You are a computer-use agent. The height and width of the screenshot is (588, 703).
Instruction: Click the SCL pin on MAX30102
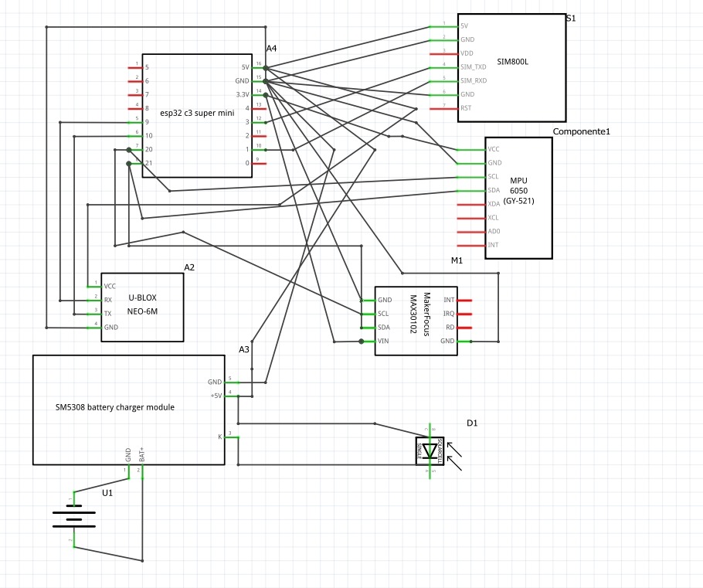coord(368,314)
